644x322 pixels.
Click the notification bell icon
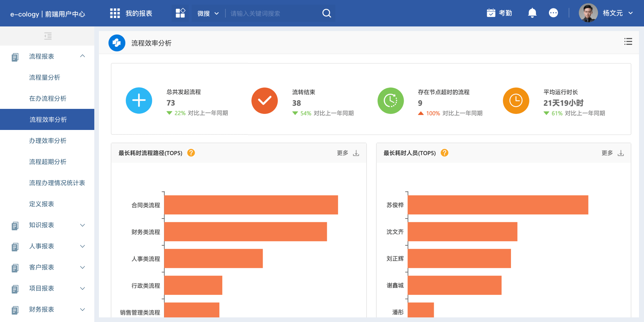tap(532, 13)
